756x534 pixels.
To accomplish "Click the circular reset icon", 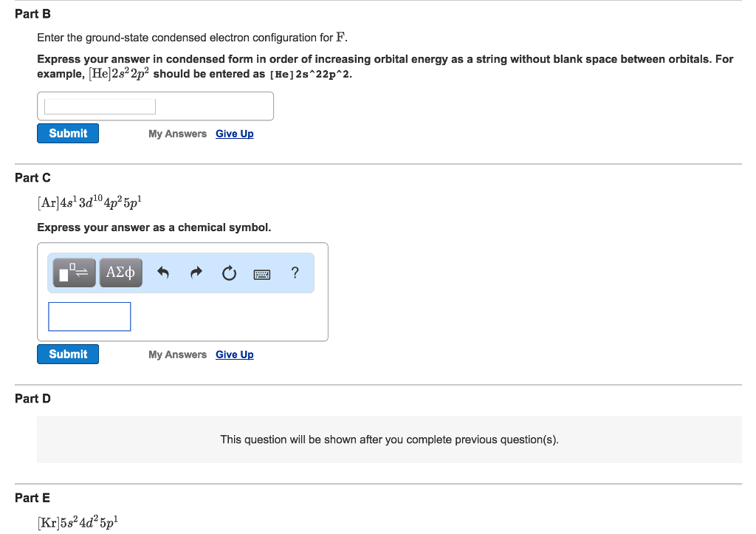I will tap(229, 274).
